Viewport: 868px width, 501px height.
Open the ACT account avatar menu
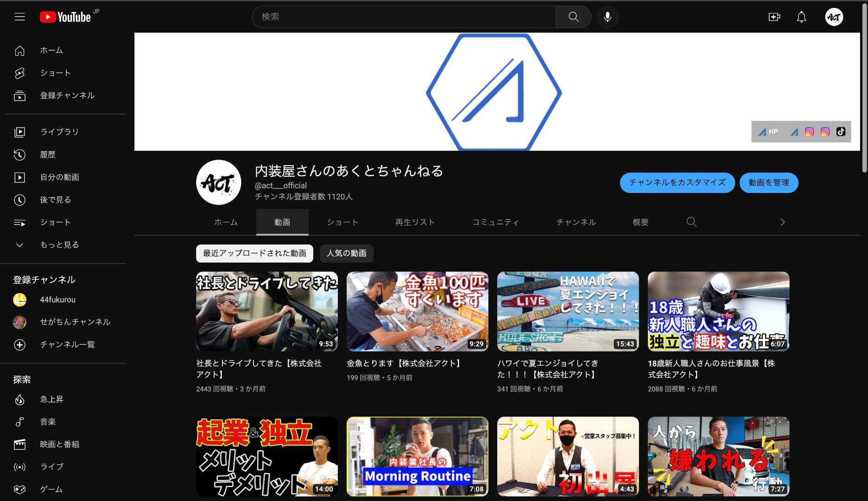834,17
